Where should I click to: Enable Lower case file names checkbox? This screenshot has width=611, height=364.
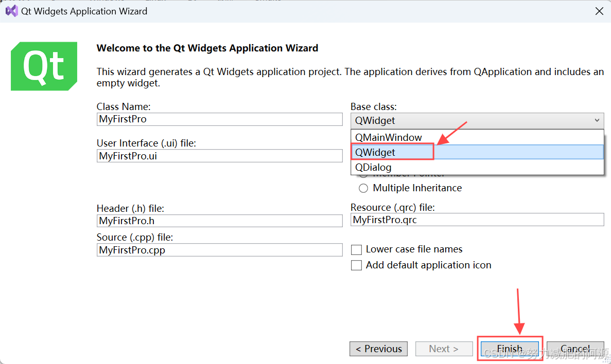coord(356,249)
